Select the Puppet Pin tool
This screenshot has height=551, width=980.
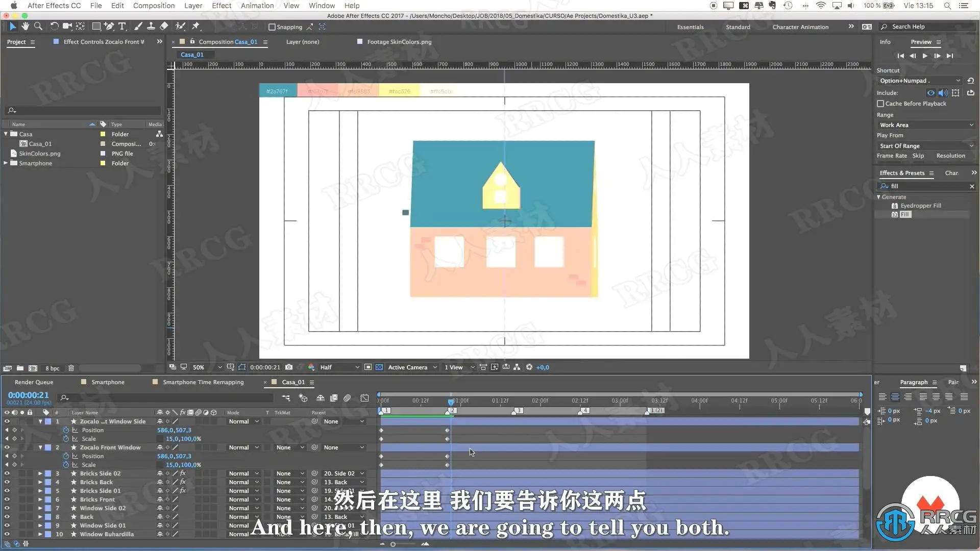pyautogui.click(x=196, y=26)
